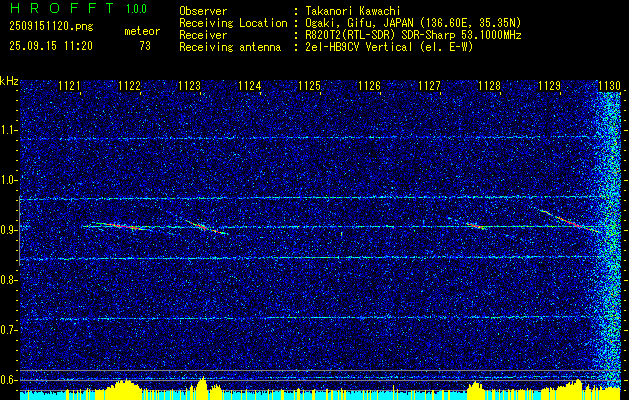629x400 pixels.
Task: Click the 0.7 kHz axis label
Action: pos(9,330)
